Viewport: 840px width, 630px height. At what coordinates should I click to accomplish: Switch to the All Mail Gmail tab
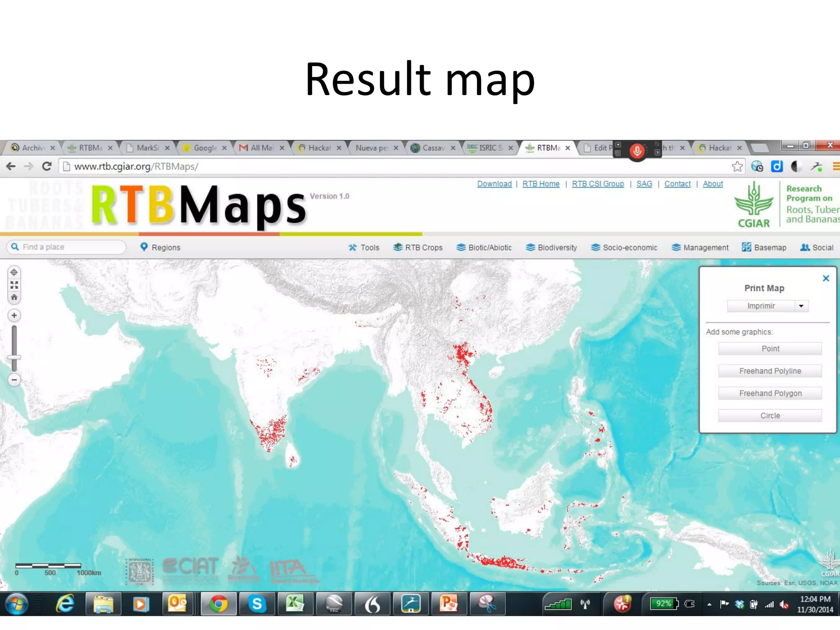[x=261, y=148]
